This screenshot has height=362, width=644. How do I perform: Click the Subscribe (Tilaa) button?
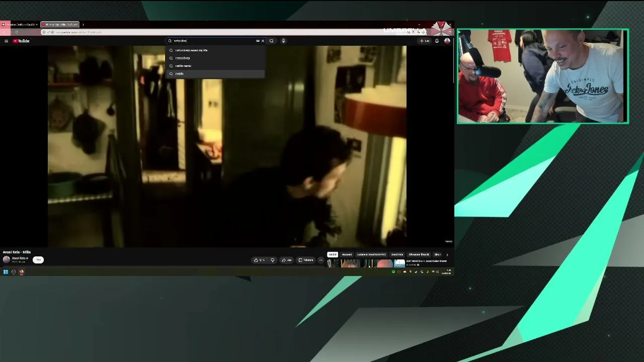coord(38,259)
